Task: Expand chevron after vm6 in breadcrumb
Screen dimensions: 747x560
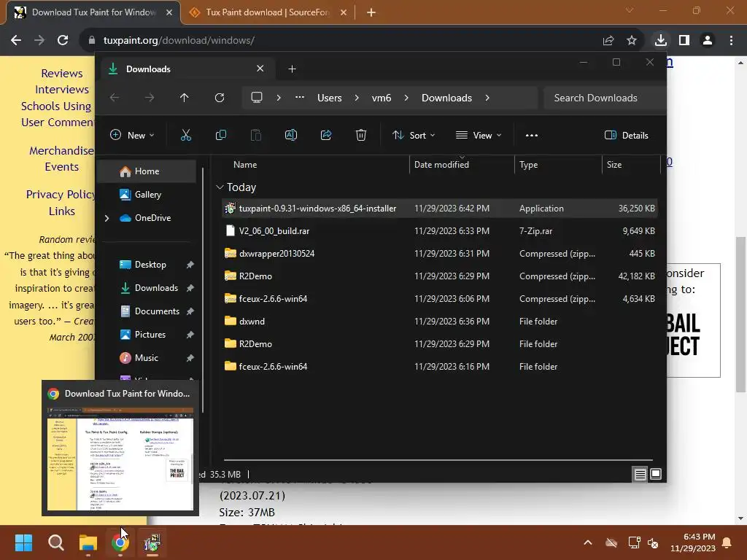Action: click(x=406, y=98)
